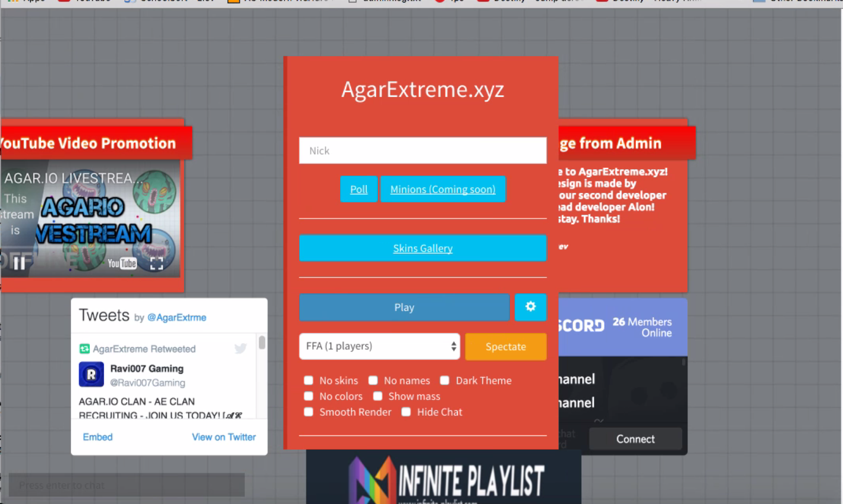Click the 'Press enter to chat' box
843x504 pixels.
pos(127,485)
